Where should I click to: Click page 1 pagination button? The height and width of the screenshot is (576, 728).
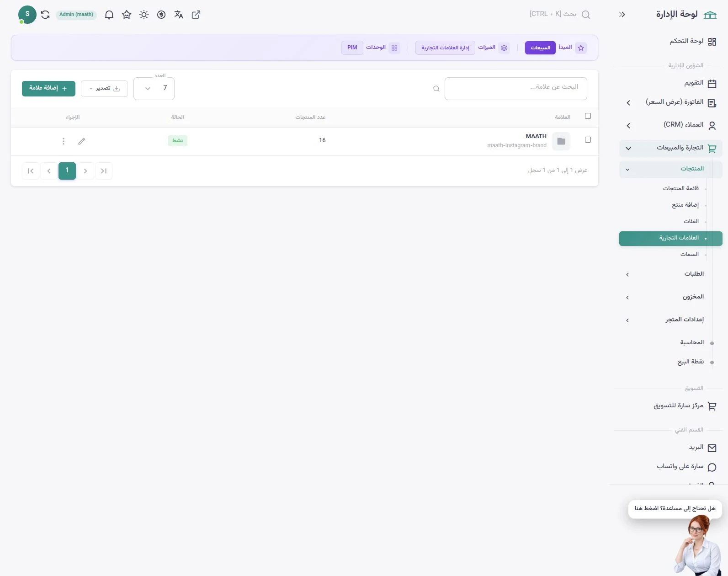tap(67, 171)
